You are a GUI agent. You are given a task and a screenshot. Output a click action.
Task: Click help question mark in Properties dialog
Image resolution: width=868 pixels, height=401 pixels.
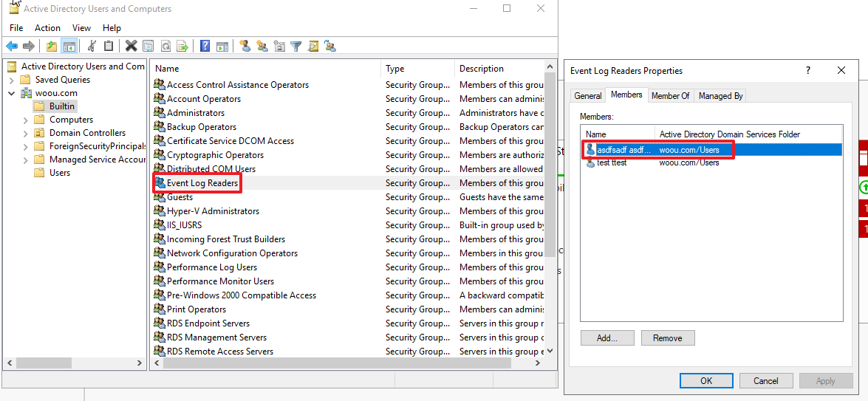(x=807, y=71)
